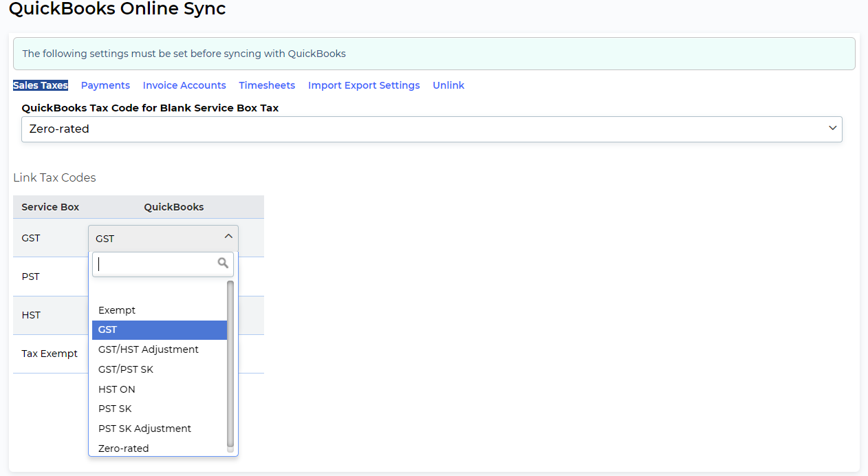The image size is (868, 476).
Task: Go to the Timesheets tab
Action: tap(267, 85)
